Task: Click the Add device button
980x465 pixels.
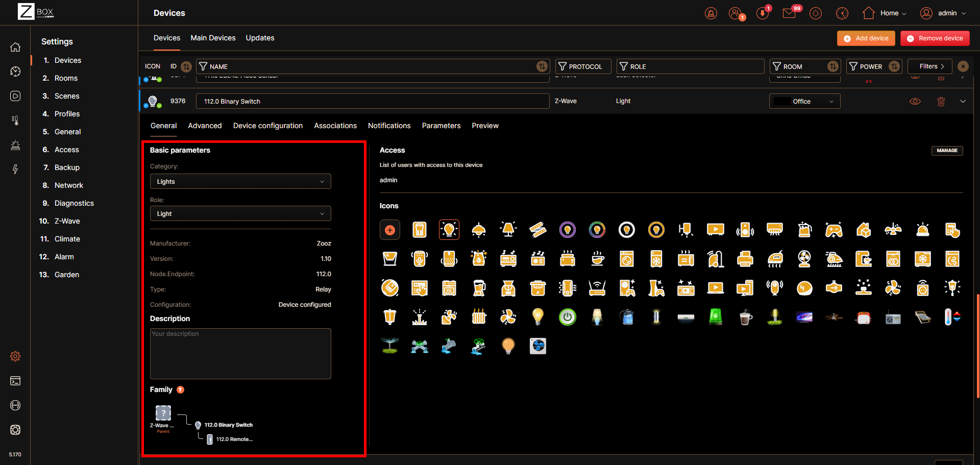Action: tap(866, 38)
